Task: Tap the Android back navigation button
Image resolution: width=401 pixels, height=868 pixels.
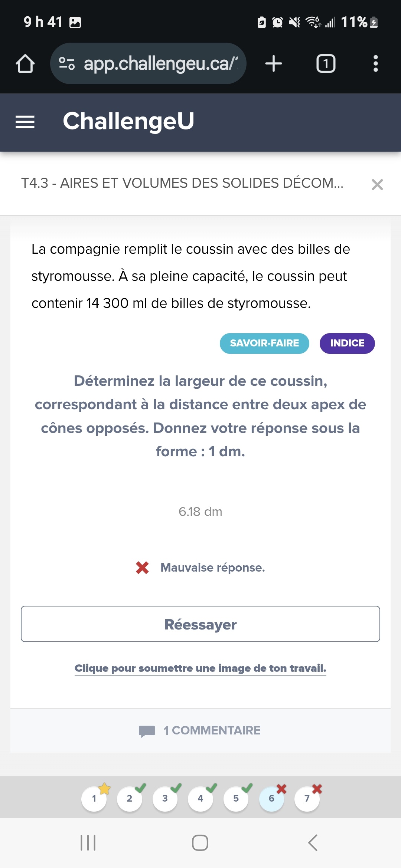Action: pyautogui.click(x=313, y=843)
